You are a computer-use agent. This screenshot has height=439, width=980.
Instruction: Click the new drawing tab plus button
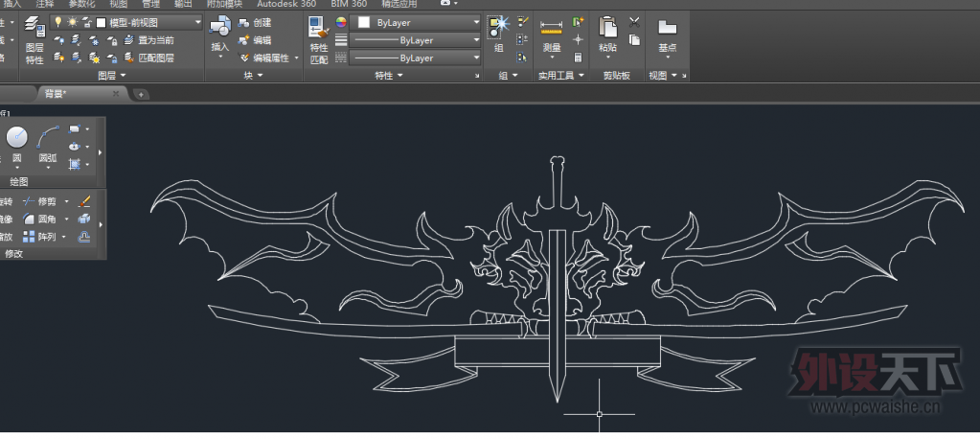[141, 95]
